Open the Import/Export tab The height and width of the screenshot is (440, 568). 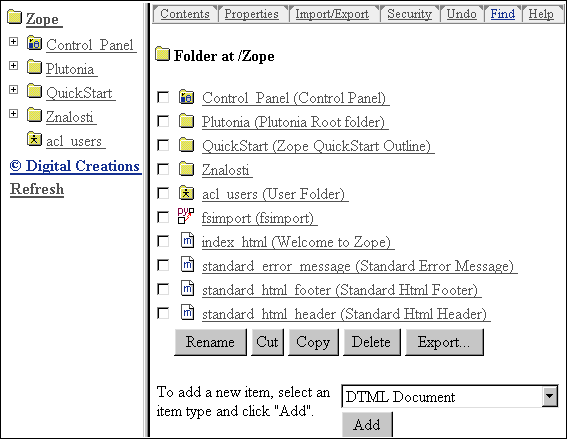pyautogui.click(x=332, y=14)
